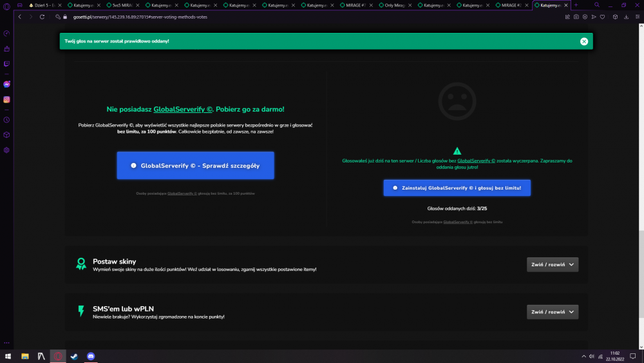Click the Postaw skiny ribbon badge icon
644x363 pixels.
coord(81,264)
